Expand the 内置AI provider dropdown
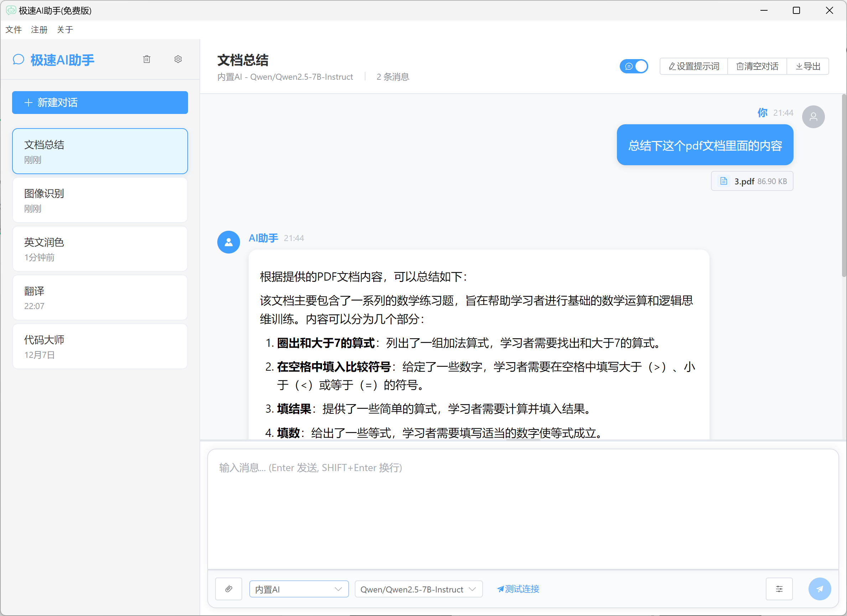 [x=299, y=589]
